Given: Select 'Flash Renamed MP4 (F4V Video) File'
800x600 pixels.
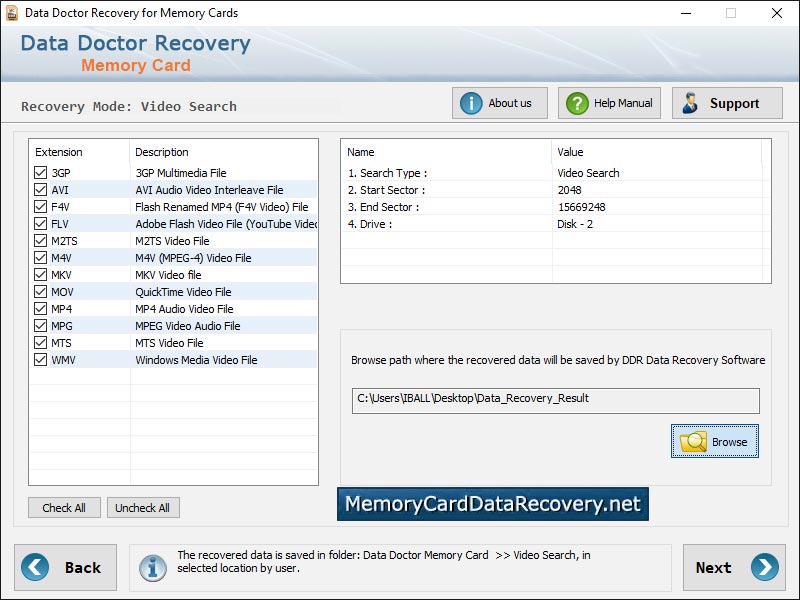Looking at the screenshot, I should point(221,207).
